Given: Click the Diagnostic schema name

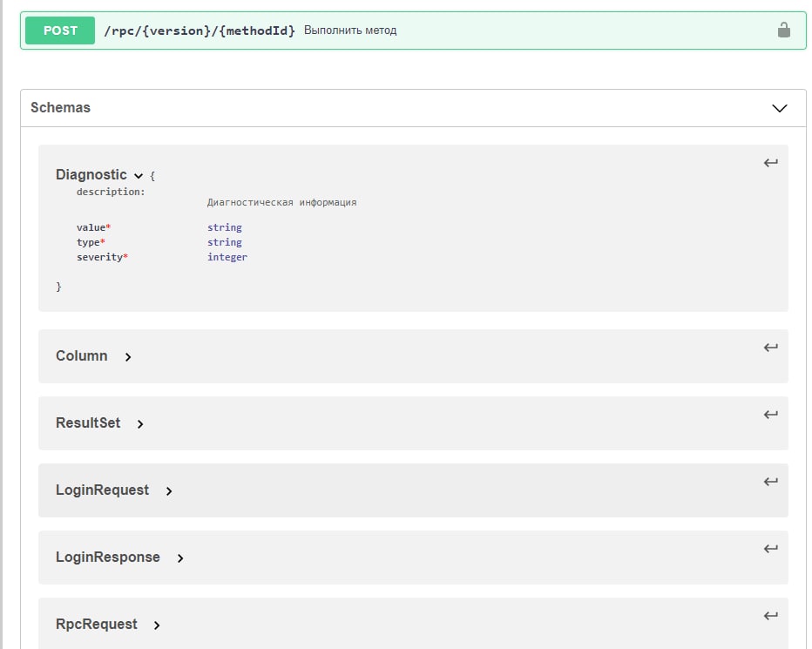Looking at the screenshot, I should click(91, 174).
